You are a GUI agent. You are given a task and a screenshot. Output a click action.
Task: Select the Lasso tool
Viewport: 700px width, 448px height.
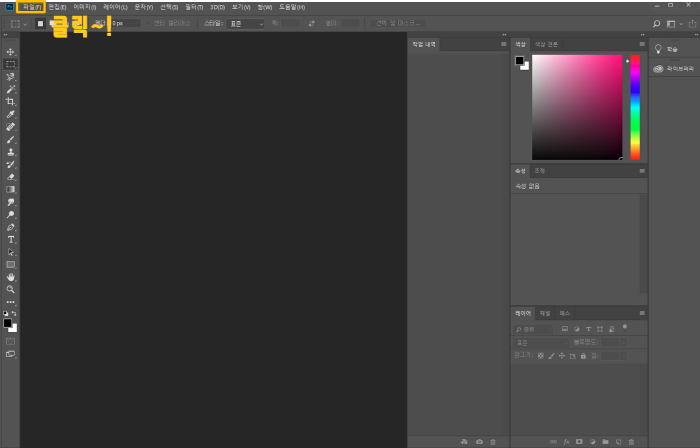click(10, 77)
